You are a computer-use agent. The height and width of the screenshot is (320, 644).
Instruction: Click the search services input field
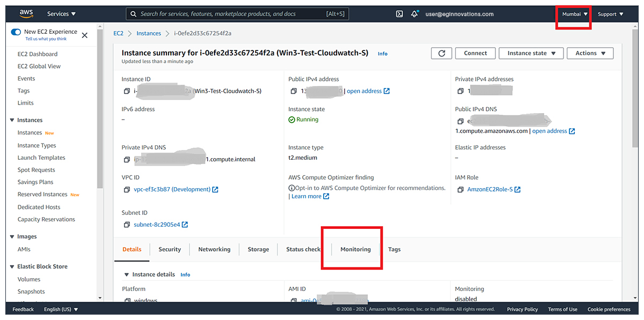click(x=231, y=14)
